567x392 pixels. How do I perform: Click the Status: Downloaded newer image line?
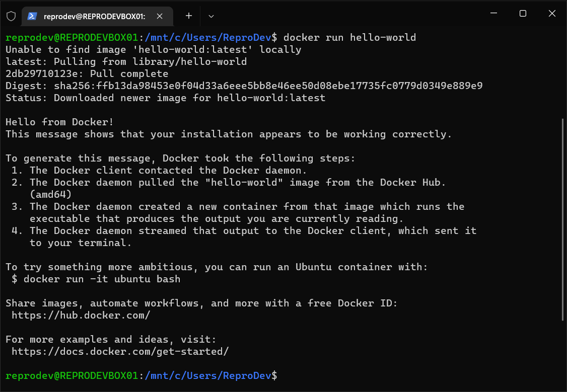(164, 98)
